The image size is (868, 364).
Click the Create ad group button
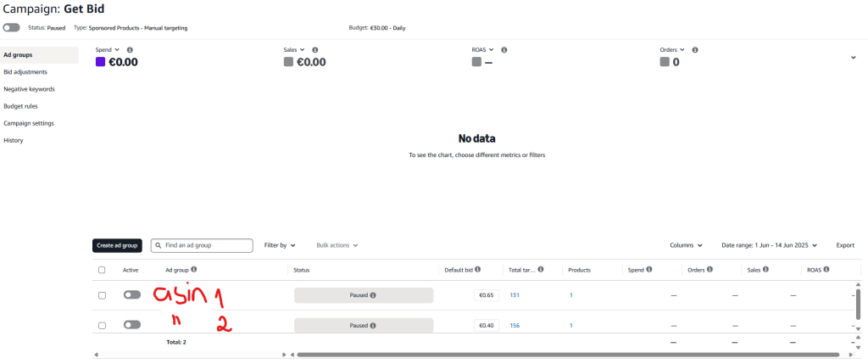click(x=117, y=245)
